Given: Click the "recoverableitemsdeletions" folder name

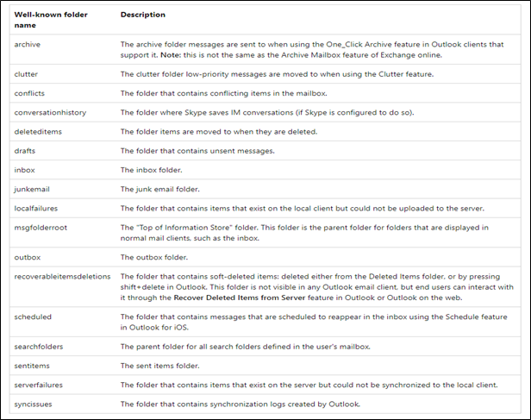Looking at the screenshot, I should click(x=64, y=276).
